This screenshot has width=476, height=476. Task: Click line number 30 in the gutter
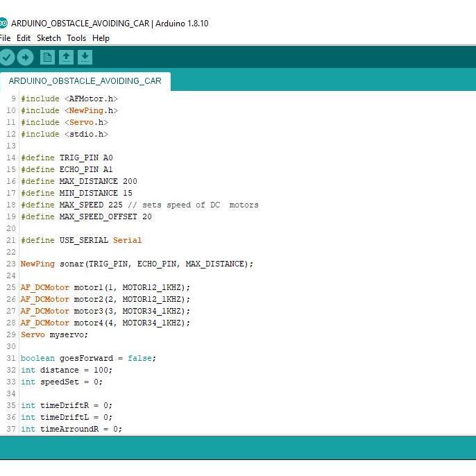(x=11, y=347)
